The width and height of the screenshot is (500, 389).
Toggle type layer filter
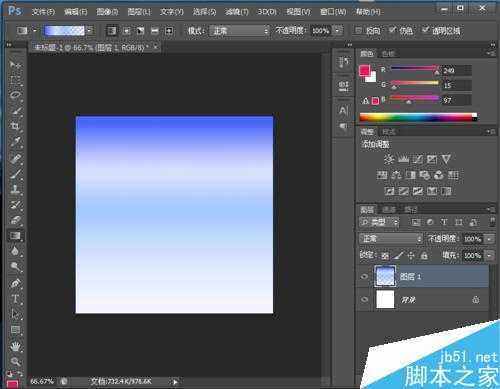[444, 222]
